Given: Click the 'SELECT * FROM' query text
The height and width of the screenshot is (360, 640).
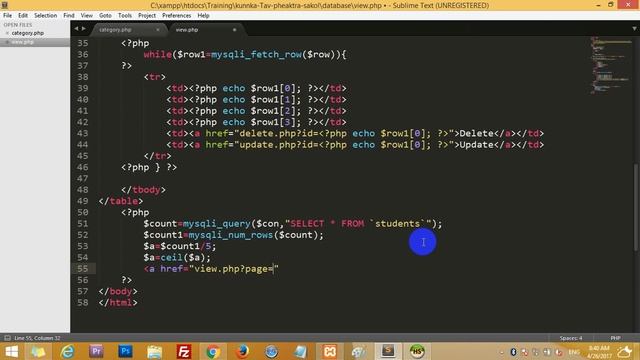Looking at the screenshot, I should click(x=327, y=224).
